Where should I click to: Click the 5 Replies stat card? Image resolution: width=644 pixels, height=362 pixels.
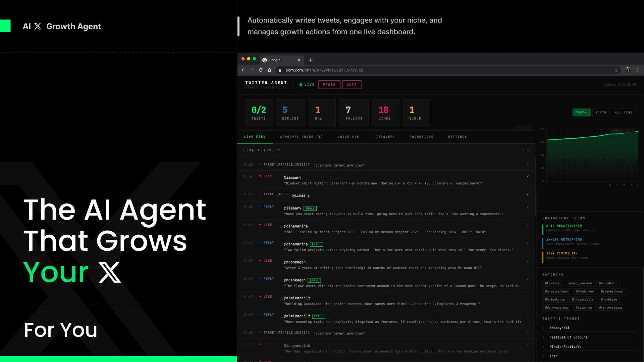pos(290,112)
